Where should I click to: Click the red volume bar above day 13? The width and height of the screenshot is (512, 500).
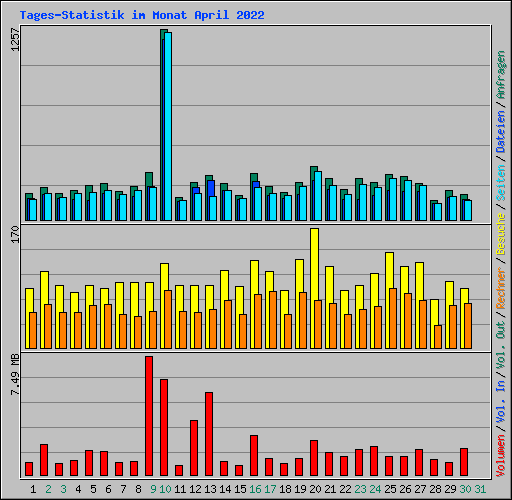pyautogui.click(x=209, y=434)
